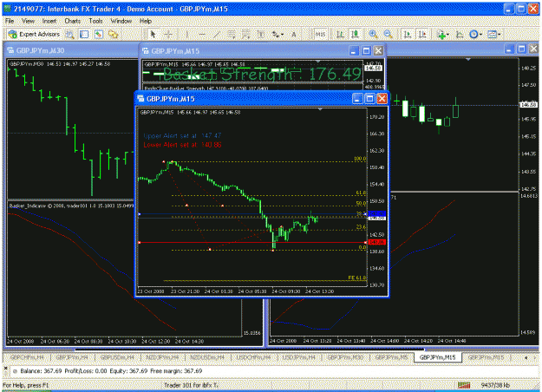Open the File menu
The height and width of the screenshot is (392, 542).
[x=10, y=21]
